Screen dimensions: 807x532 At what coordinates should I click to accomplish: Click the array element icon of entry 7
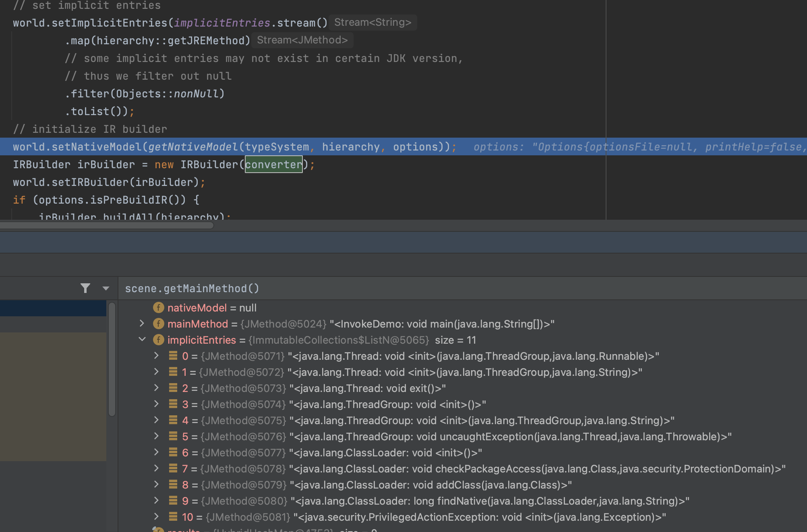[173, 468]
